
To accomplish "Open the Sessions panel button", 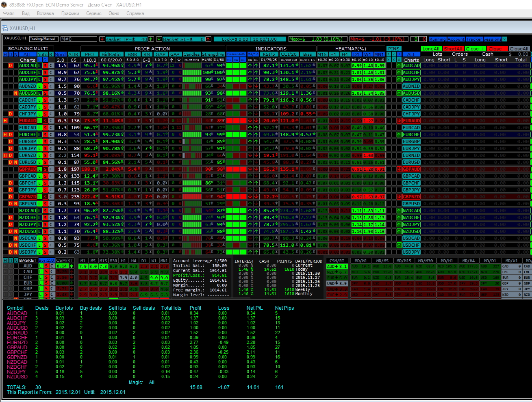I will pyautogui.click(x=493, y=39).
